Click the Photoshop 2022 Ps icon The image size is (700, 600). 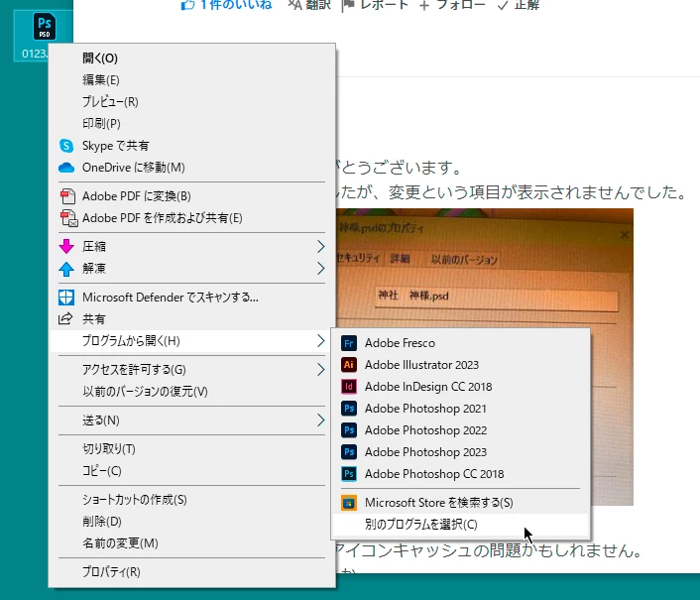[349, 430]
